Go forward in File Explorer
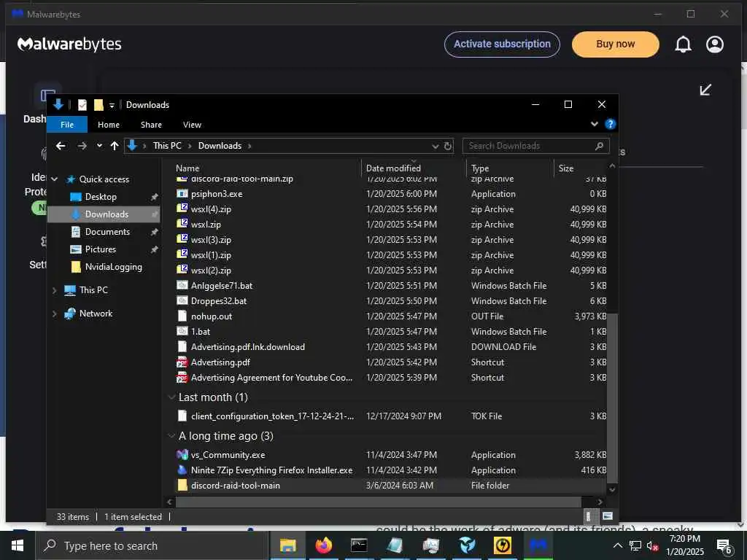This screenshot has width=747, height=560. [82, 146]
